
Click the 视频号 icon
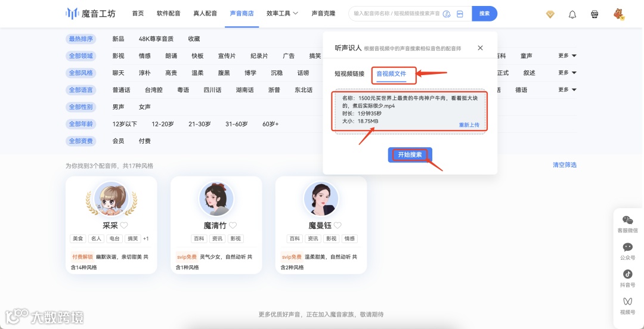[627, 301]
